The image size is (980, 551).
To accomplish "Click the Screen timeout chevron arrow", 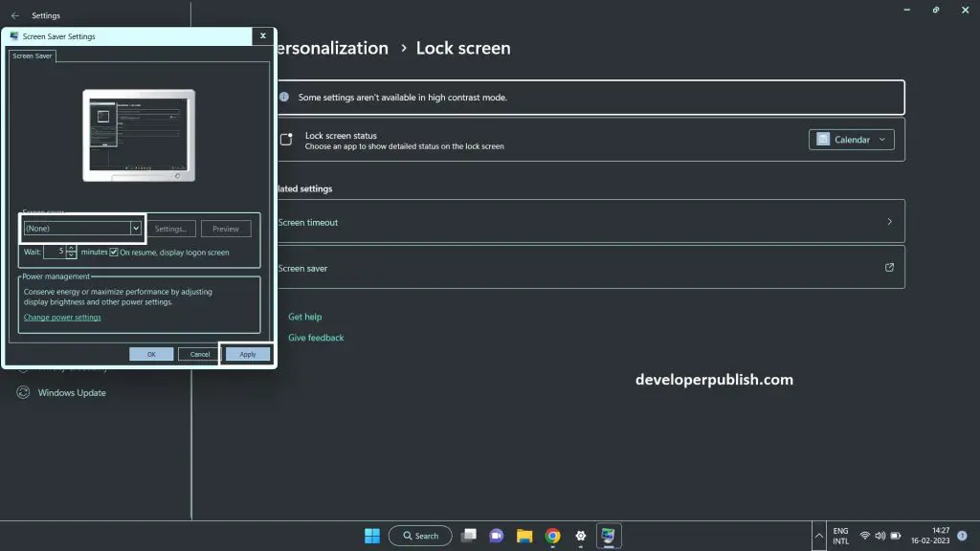I will click(889, 222).
